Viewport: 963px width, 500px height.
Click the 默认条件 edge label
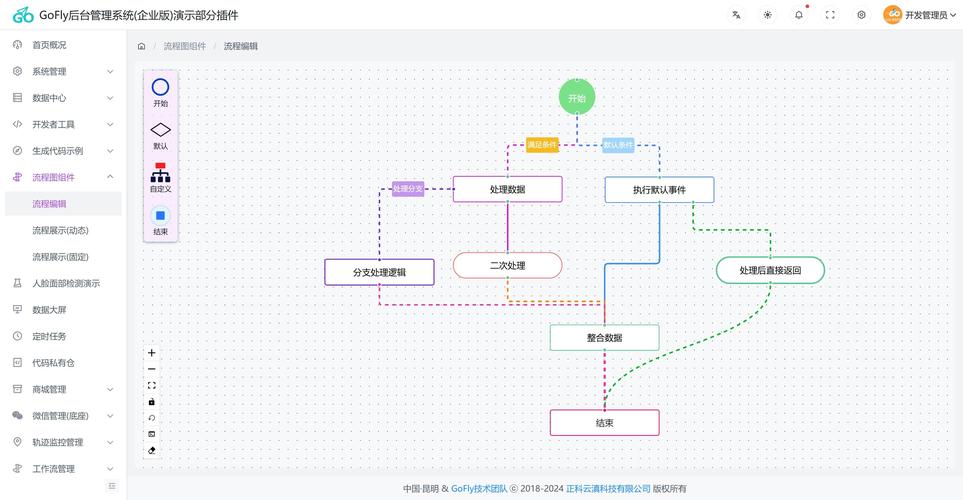coord(618,145)
